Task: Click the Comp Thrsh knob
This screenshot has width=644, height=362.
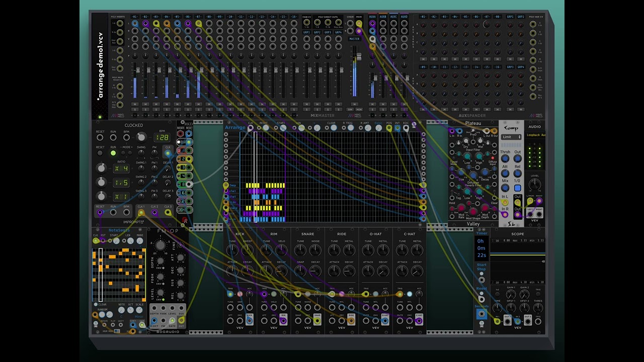Action: [505, 159]
